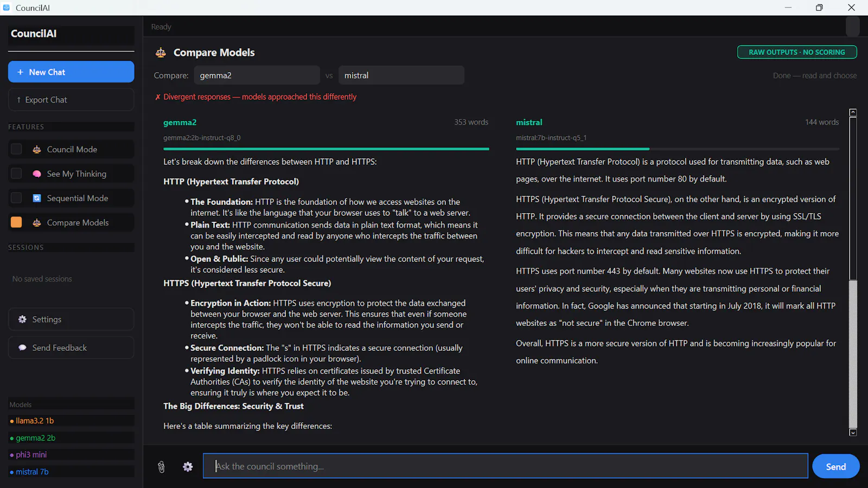868x488 pixels.
Task: Click the gemma2 2b model entry
Action: (x=71, y=438)
